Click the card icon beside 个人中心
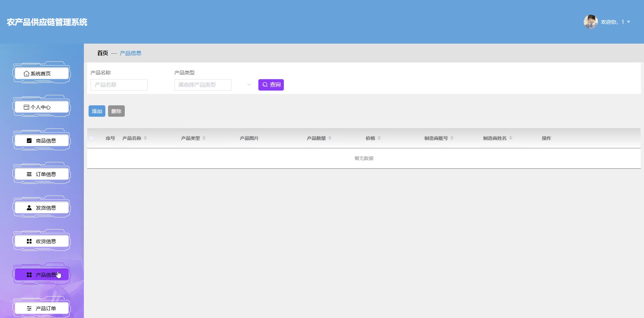 26,107
